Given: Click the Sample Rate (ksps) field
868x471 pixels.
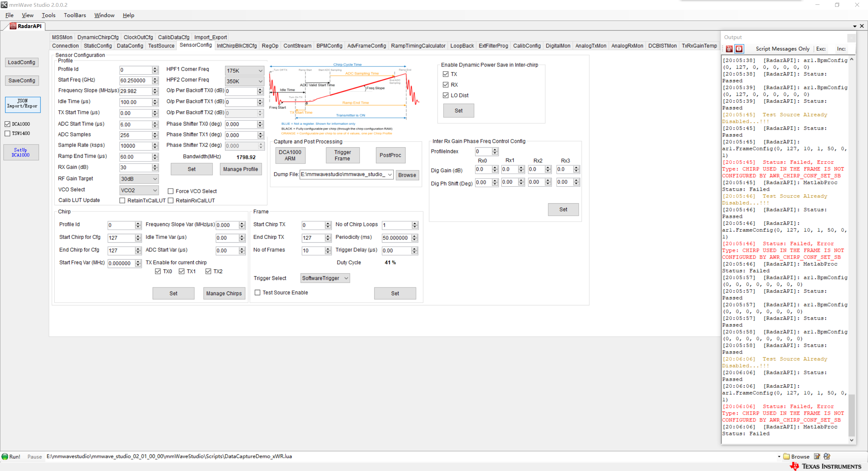Looking at the screenshot, I should [136, 146].
